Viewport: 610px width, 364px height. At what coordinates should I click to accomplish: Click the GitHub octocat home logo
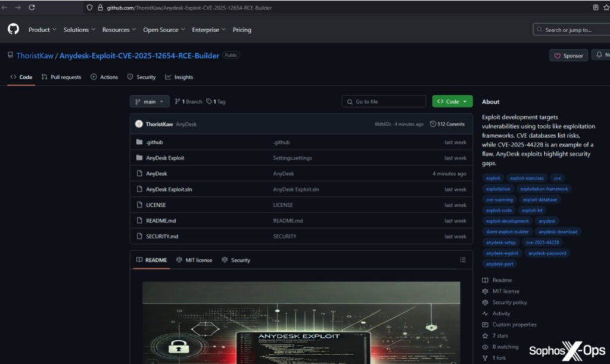[x=13, y=29]
